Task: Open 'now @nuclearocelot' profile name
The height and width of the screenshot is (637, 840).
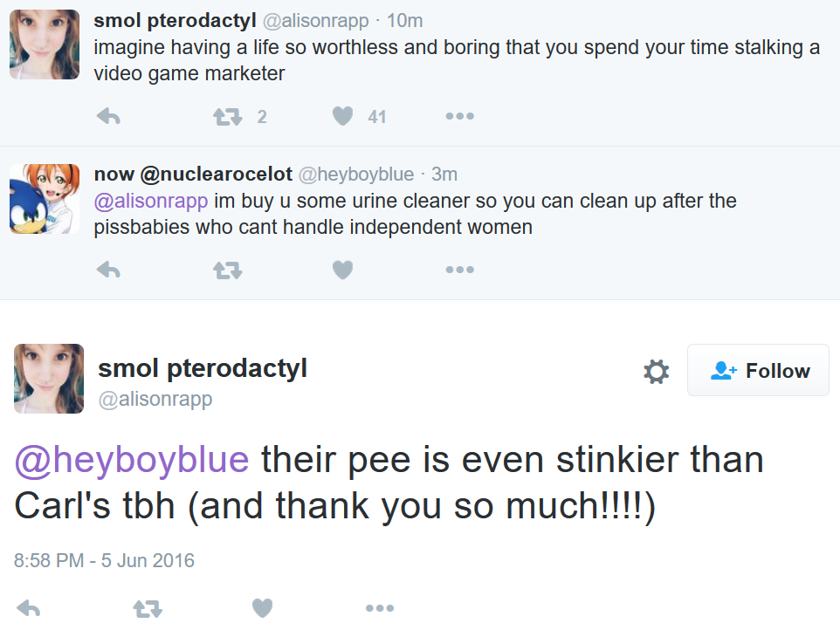Action: coord(193,175)
